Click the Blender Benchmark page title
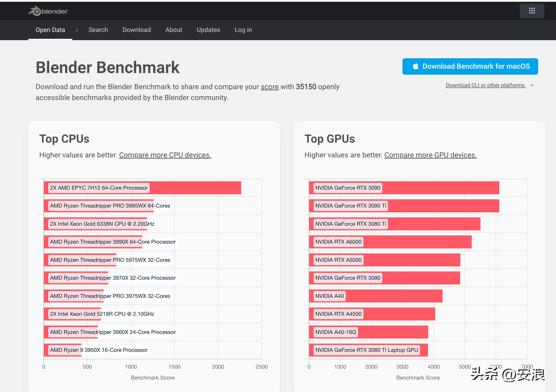Viewport: 556px width, 392px height. click(107, 67)
